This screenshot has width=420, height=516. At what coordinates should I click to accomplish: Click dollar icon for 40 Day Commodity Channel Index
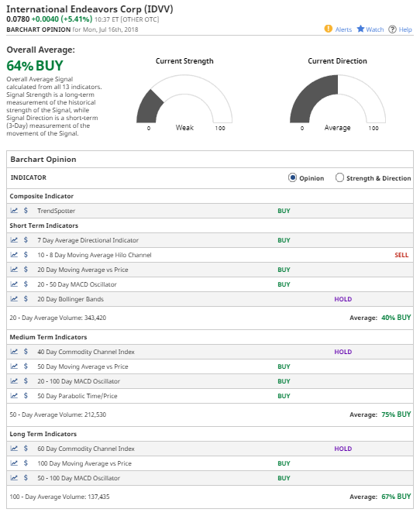point(26,352)
